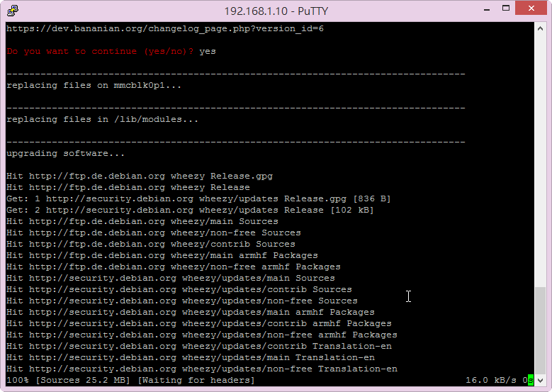This screenshot has height=392, width=552.
Task: Click the bananian changelog URL line
Action: coord(165,28)
